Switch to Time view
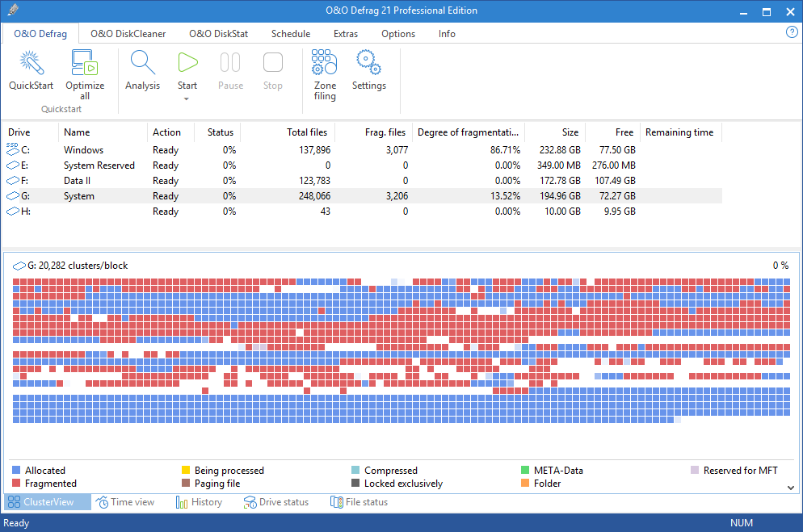 (125, 502)
